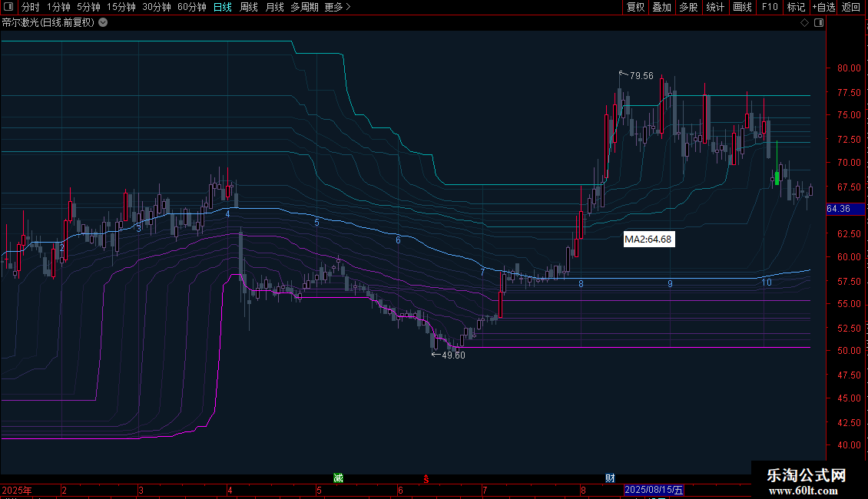Click the month 4 label on time axis
The width and height of the screenshot is (868, 499).
pos(230,490)
